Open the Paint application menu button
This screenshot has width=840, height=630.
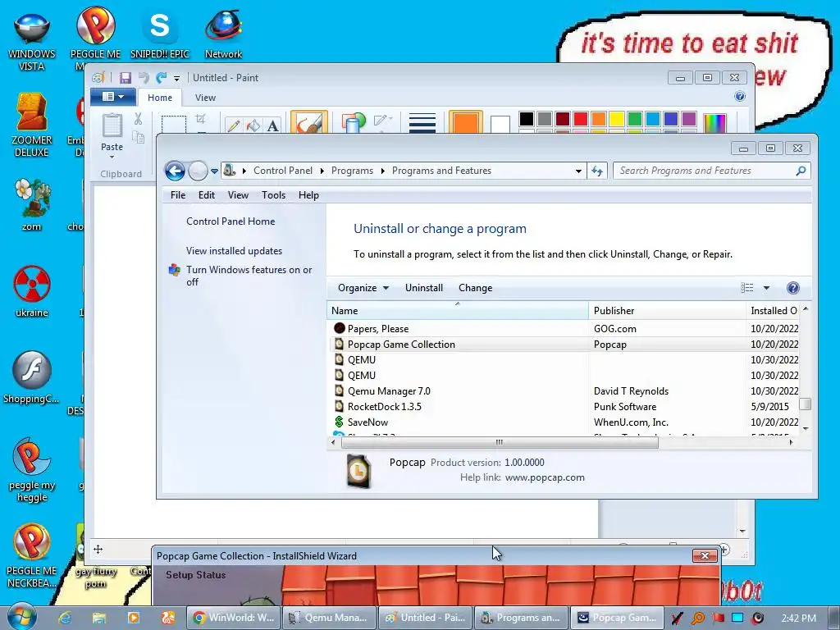113,97
